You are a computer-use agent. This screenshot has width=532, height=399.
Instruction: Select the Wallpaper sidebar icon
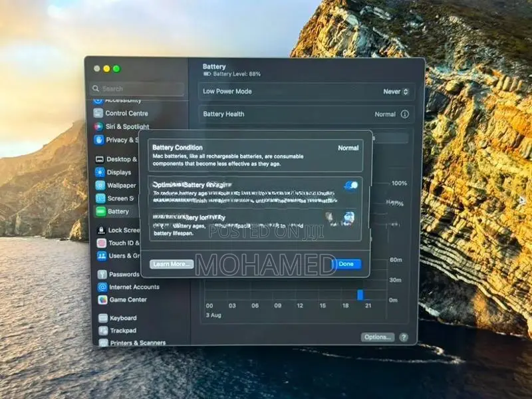(x=100, y=186)
